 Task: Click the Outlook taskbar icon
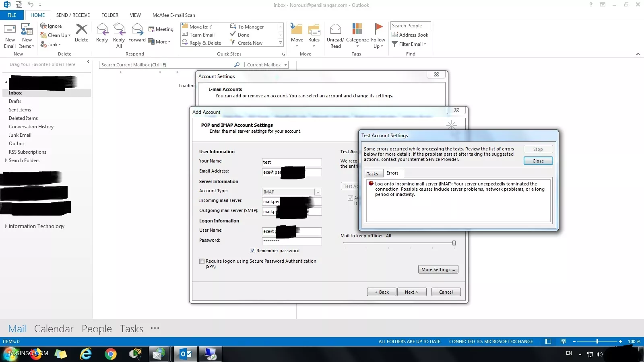click(x=186, y=354)
